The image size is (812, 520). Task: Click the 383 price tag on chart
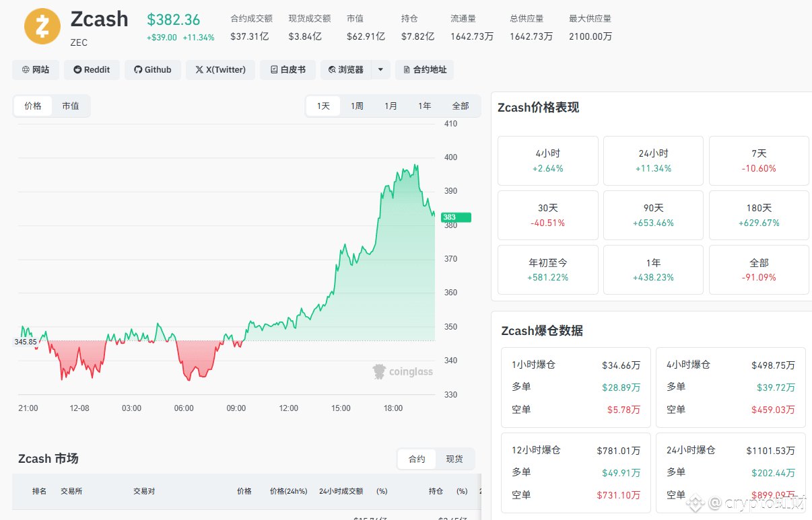(456, 217)
